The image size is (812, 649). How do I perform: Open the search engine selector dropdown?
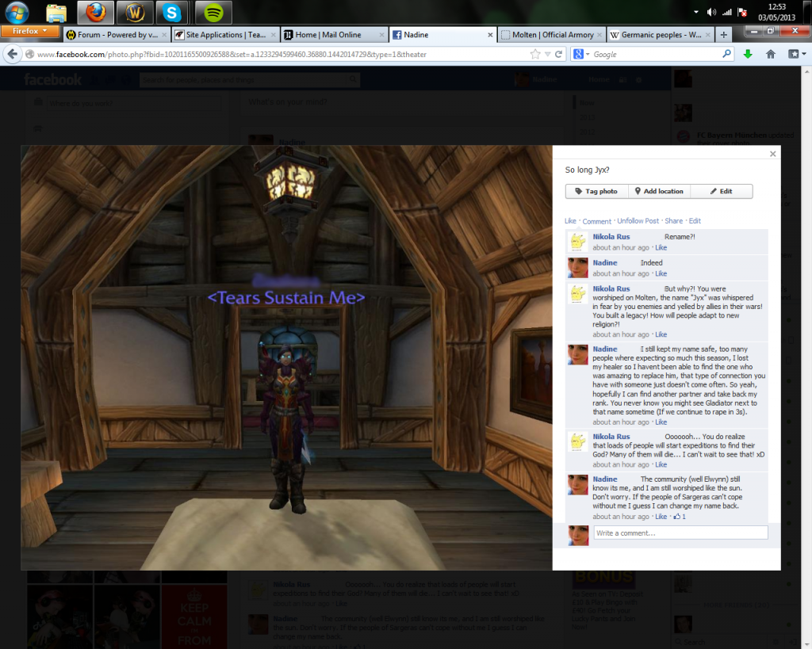581,55
